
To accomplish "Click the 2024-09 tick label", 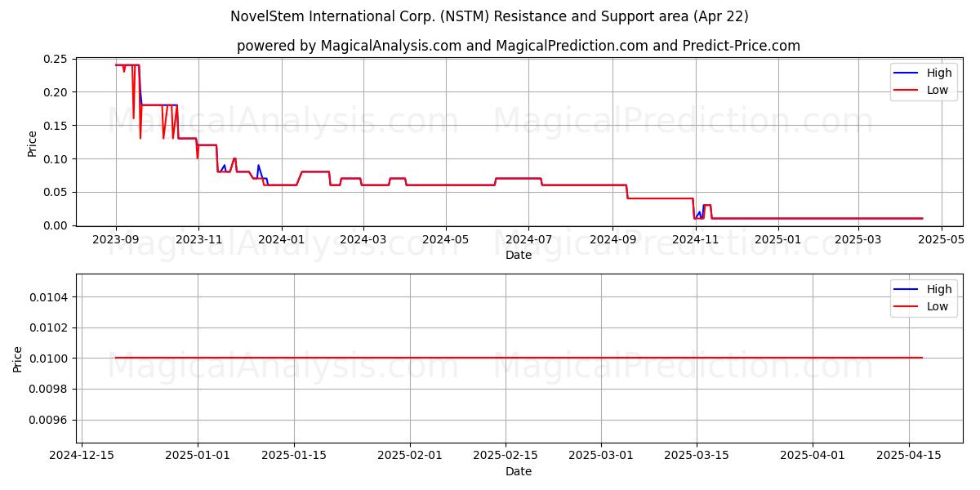I will click(x=612, y=239).
